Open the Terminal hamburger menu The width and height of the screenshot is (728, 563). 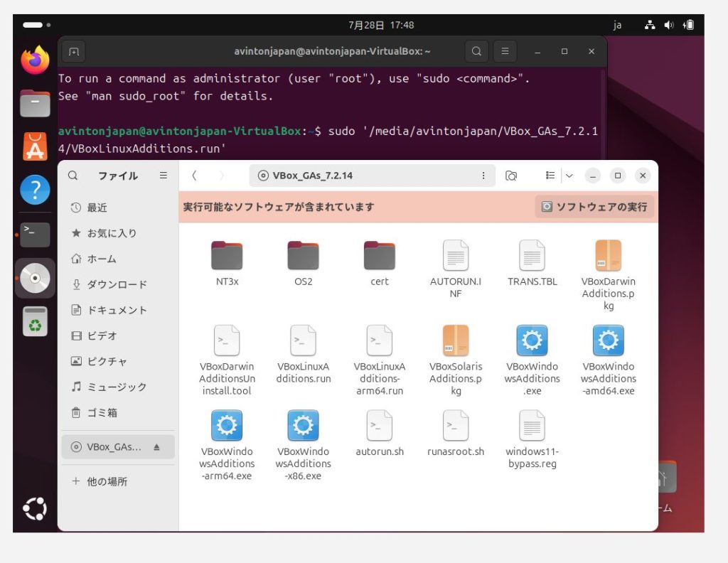pos(505,51)
